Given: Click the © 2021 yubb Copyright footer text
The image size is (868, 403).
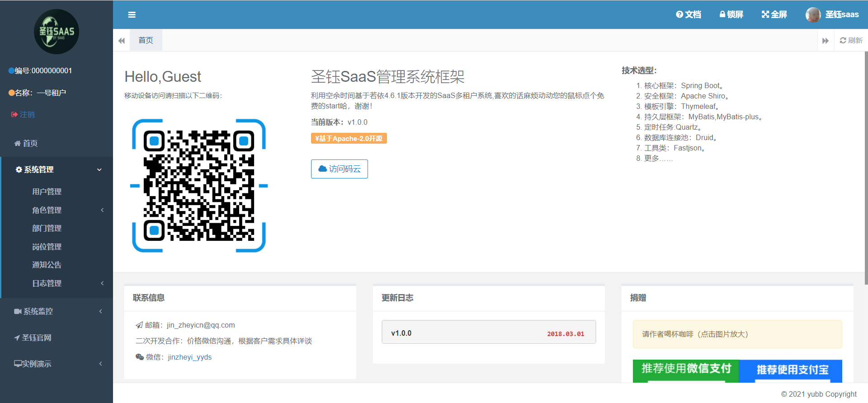Looking at the screenshot, I should coord(819,394).
